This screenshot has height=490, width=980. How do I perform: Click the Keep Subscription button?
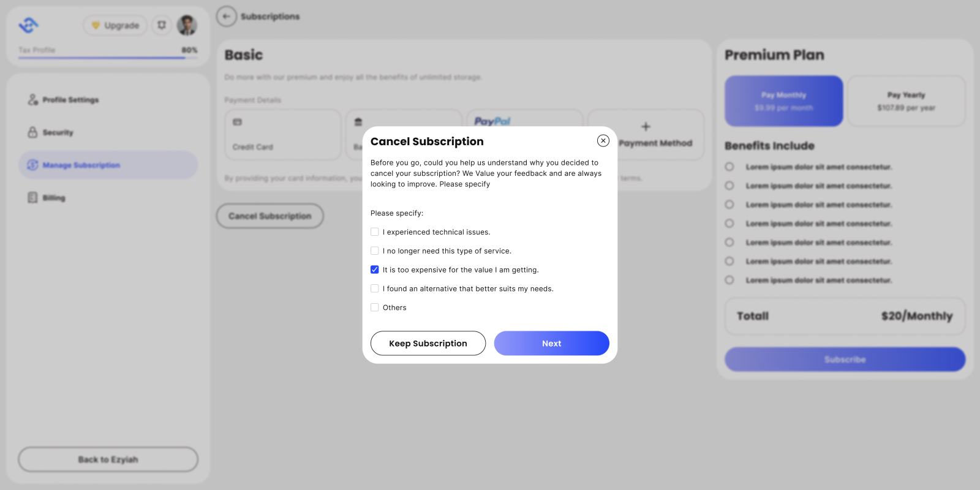coord(428,344)
